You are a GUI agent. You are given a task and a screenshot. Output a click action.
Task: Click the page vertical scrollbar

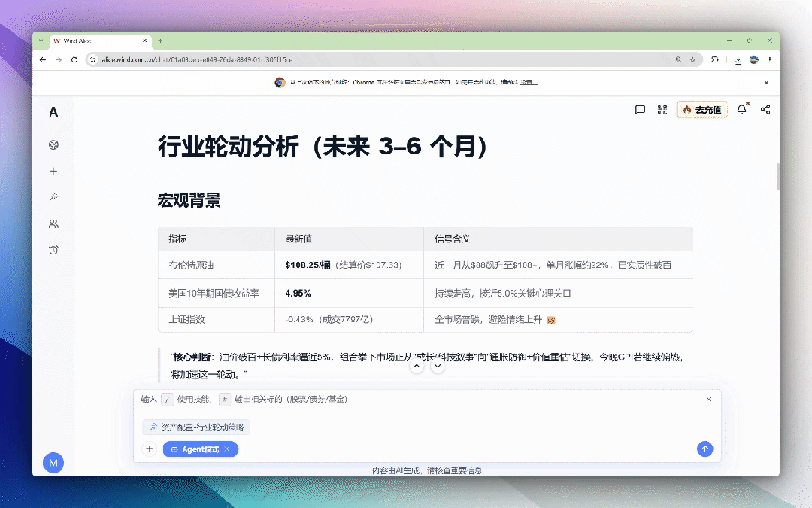(777, 178)
